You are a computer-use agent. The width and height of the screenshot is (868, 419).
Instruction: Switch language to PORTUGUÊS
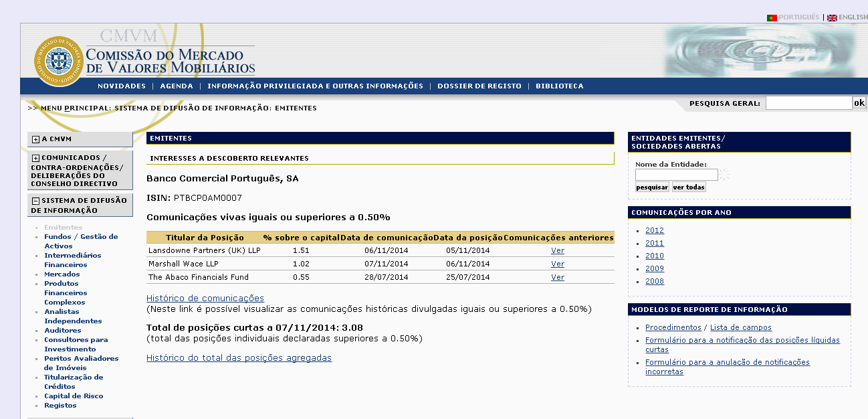[799, 17]
